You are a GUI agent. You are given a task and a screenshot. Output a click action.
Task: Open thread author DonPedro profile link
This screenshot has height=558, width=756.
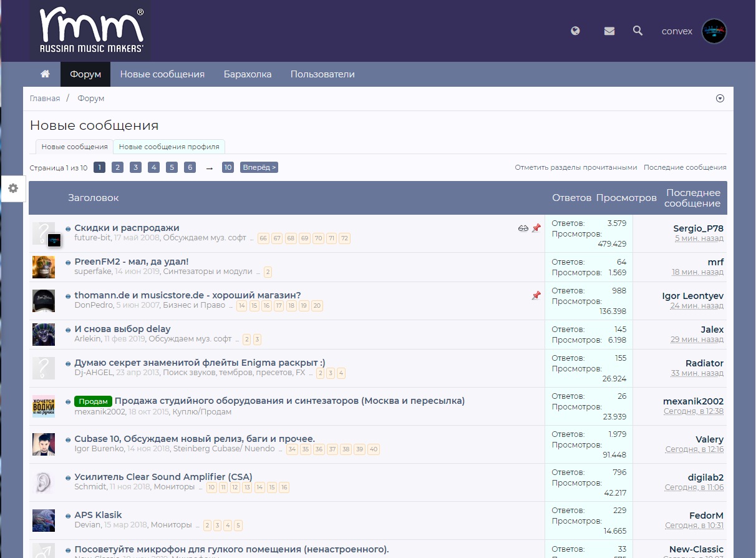click(x=93, y=305)
